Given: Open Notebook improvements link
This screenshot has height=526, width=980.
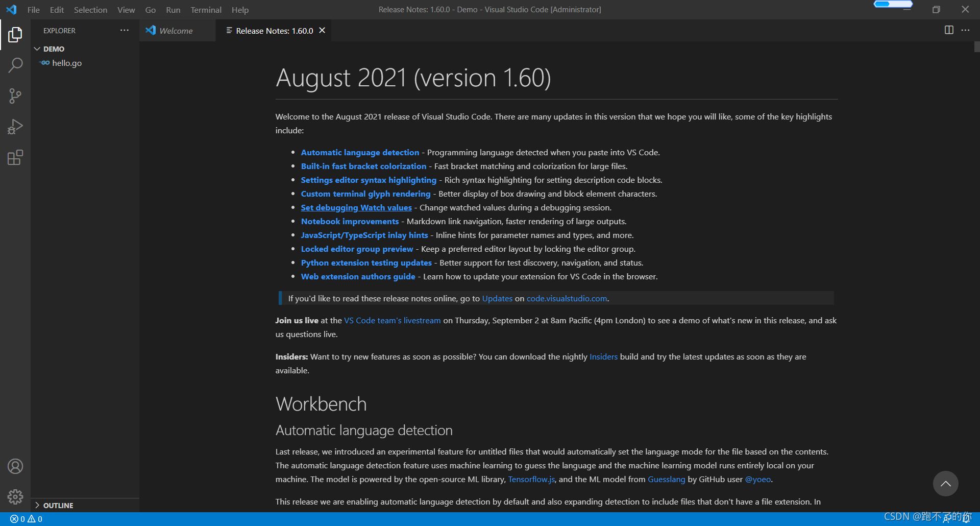Looking at the screenshot, I should pyautogui.click(x=350, y=221).
